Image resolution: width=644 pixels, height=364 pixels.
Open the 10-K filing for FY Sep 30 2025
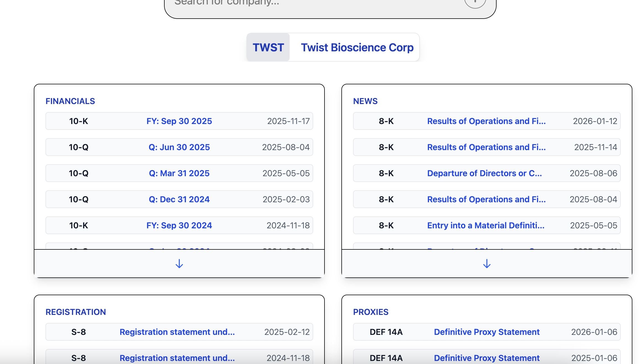click(x=179, y=121)
